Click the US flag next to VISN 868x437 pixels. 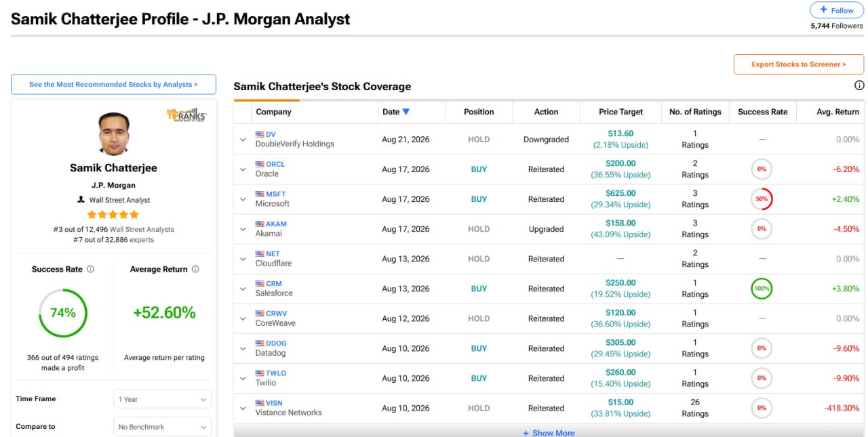click(260, 402)
